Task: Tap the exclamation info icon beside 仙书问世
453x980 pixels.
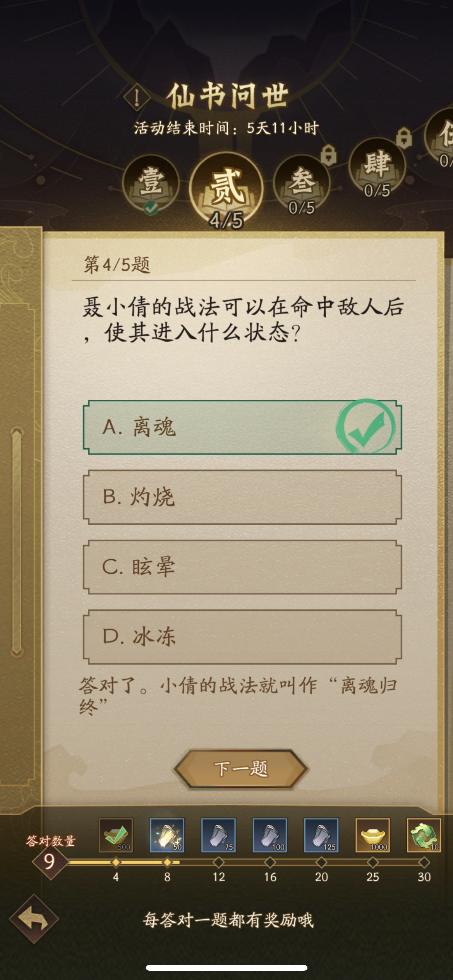Action: (x=137, y=97)
